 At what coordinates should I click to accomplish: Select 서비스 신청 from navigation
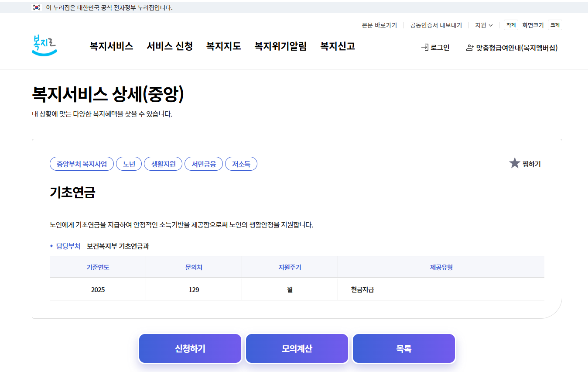pyautogui.click(x=170, y=46)
